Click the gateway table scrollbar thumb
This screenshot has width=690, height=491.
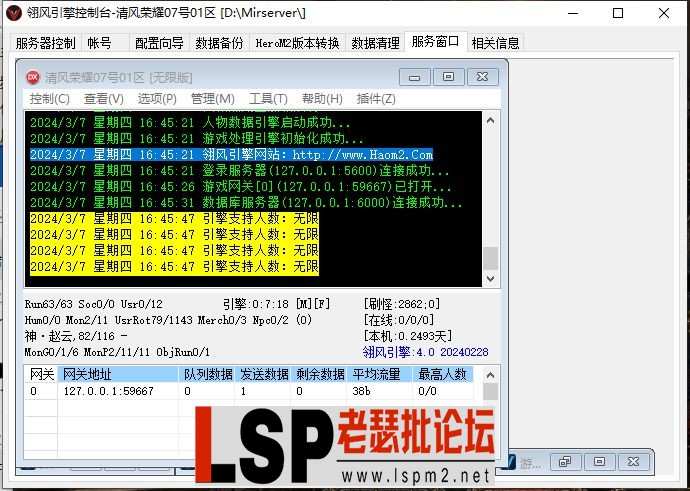[x=491, y=391]
